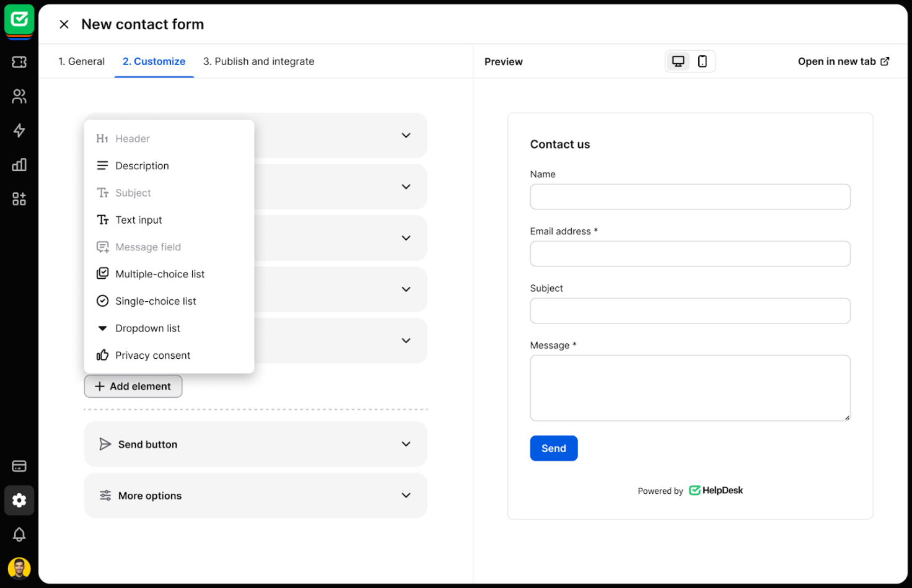
Task: Click the Message textarea in preview
Action: click(690, 388)
